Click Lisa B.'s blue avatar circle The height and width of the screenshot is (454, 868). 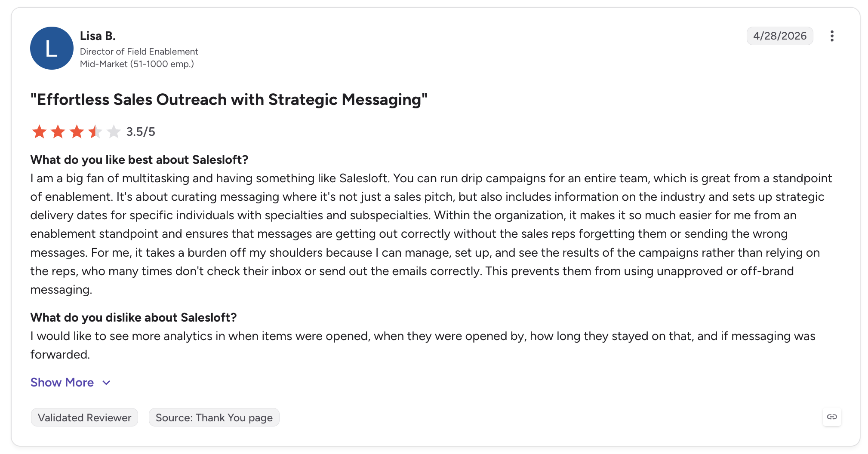pos(52,48)
